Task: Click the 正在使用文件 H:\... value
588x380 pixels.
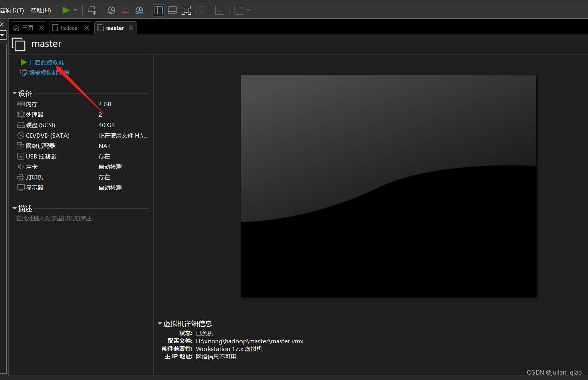Action: (123, 135)
